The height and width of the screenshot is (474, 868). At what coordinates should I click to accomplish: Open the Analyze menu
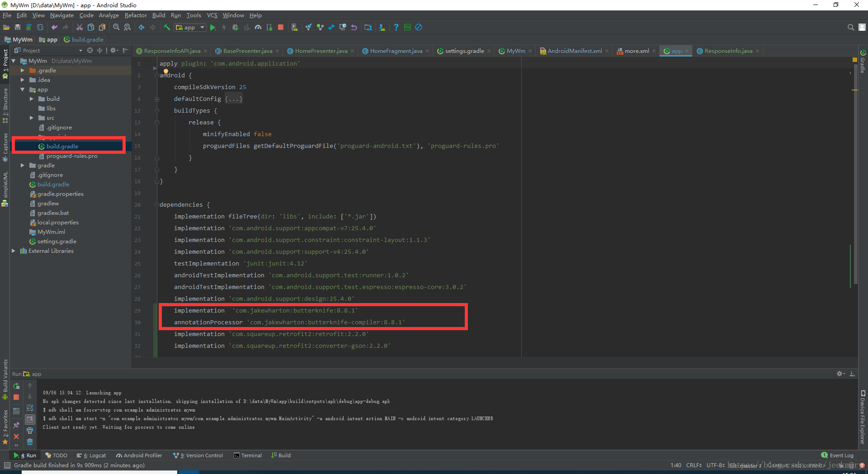109,15
